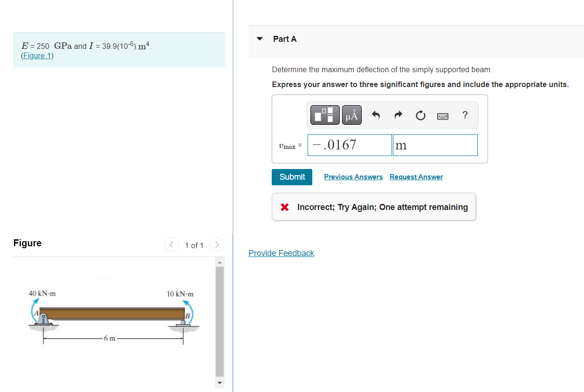Click the 'Part A' heading text
The width and height of the screenshot is (584, 392).
(x=285, y=39)
